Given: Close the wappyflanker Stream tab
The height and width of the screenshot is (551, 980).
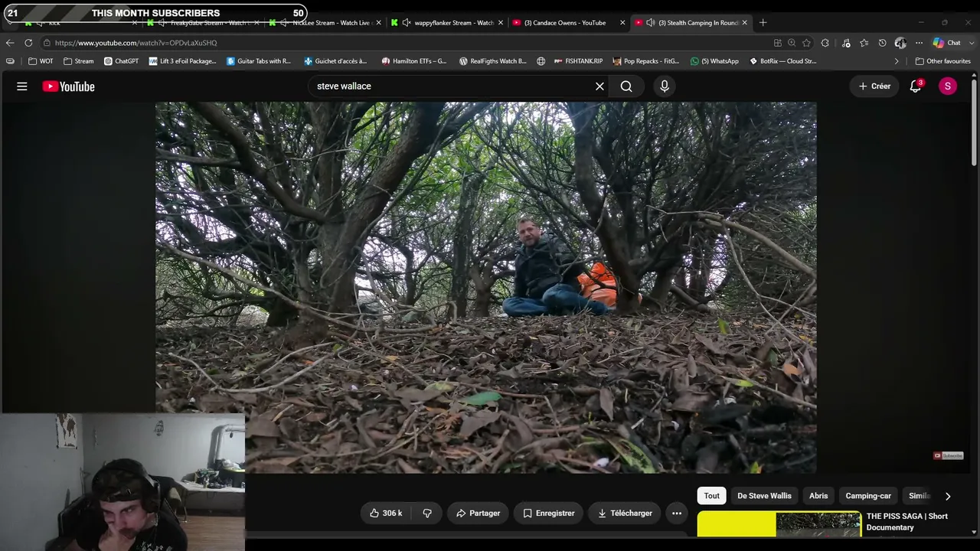Looking at the screenshot, I should (501, 23).
